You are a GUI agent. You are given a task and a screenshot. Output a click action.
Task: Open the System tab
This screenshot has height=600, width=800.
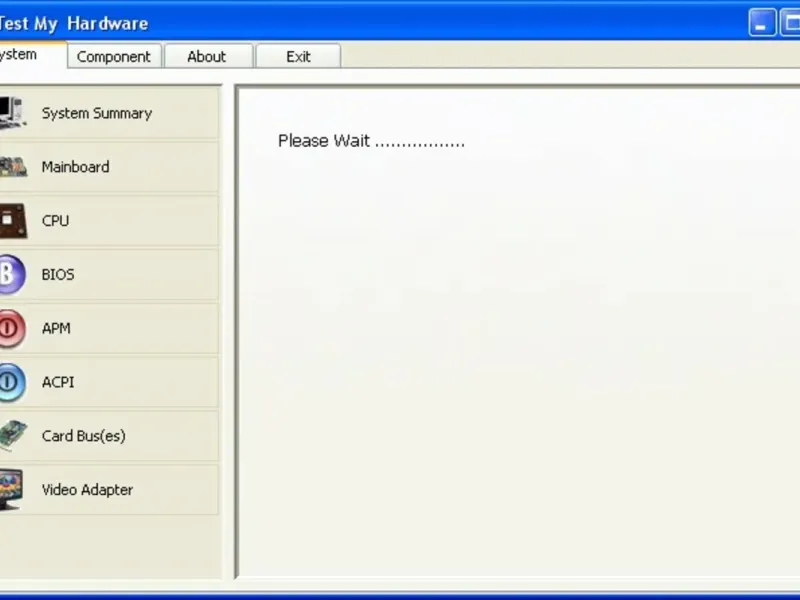33,54
